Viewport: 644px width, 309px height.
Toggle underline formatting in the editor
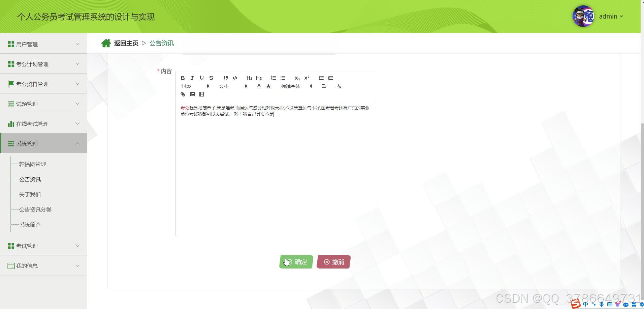tap(201, 78)
